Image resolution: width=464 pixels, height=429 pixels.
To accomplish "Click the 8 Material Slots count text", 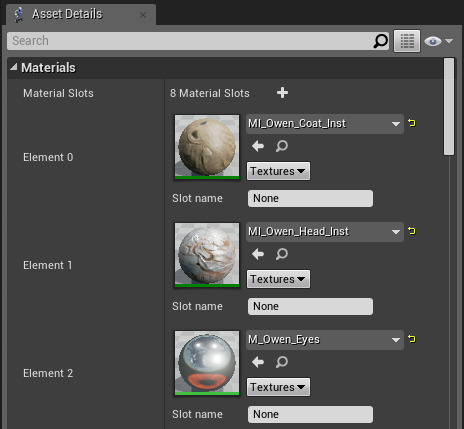I will [x=210, y=93].
